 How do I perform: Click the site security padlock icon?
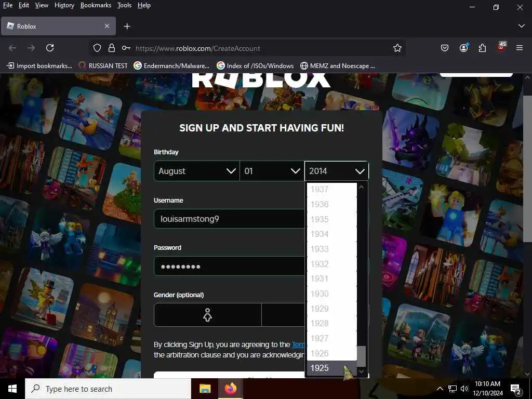112,48
